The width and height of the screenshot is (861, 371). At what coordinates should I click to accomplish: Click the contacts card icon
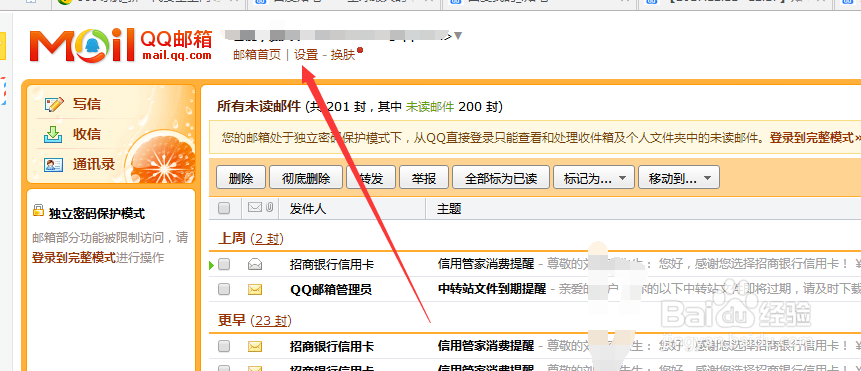54,165
